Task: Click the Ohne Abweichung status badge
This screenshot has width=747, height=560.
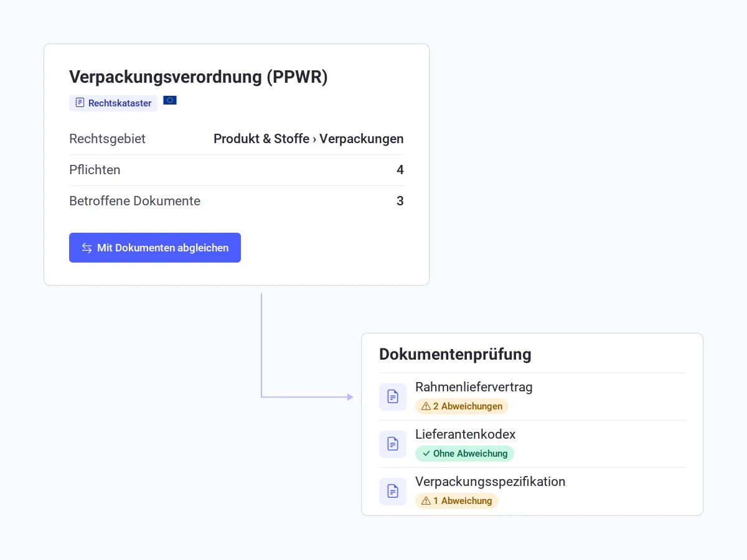Action: click(464, 454)
